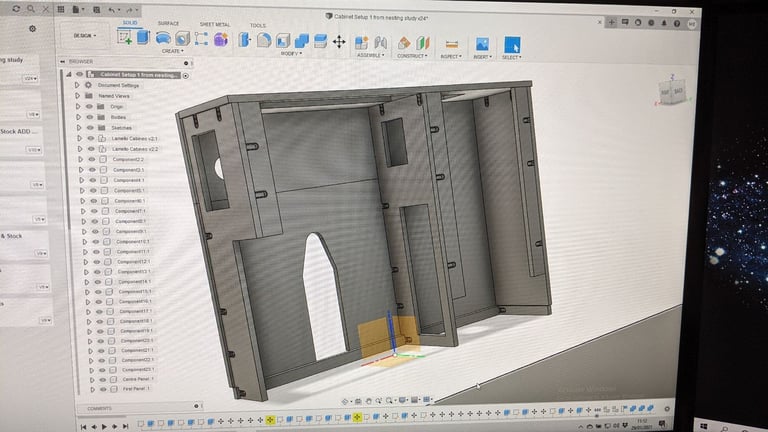Jump to timeline end
This screenshot has height=432, width=768.
click(125, 427)
